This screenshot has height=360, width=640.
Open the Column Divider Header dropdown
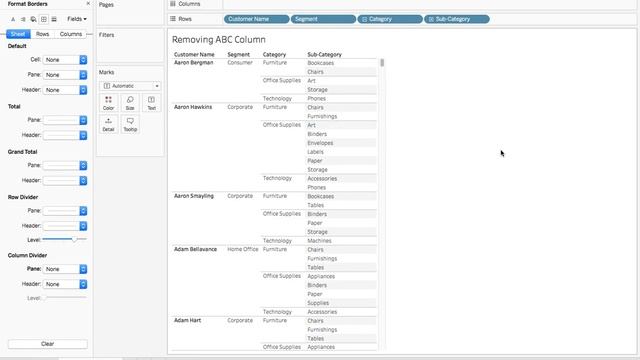coord(65,284)
